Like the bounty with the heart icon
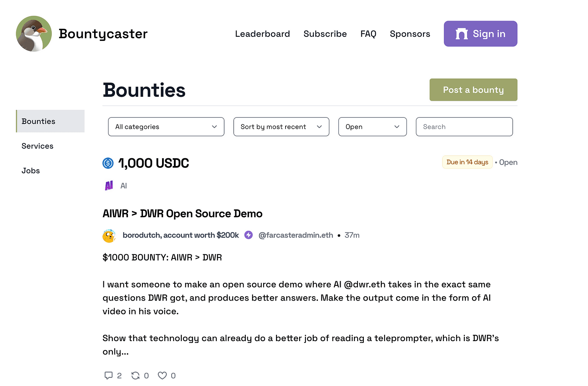The height and width of the screenshot is (386, 588). [x=162, y=375]
